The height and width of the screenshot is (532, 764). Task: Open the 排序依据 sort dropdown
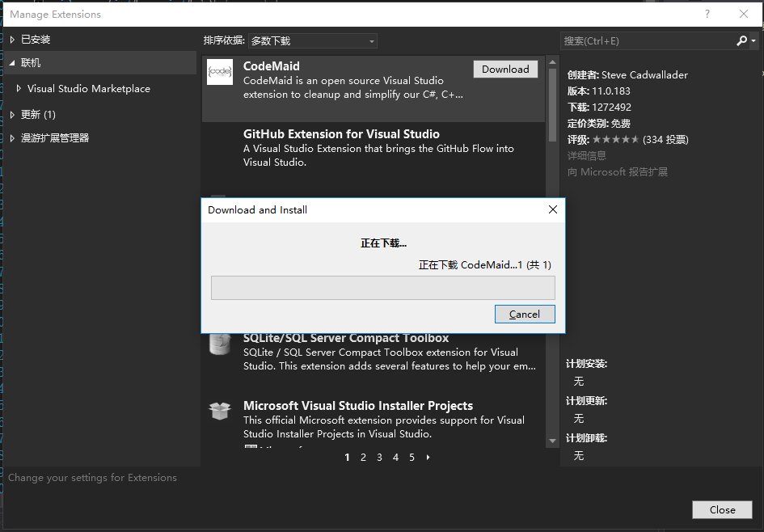point(312,40)
